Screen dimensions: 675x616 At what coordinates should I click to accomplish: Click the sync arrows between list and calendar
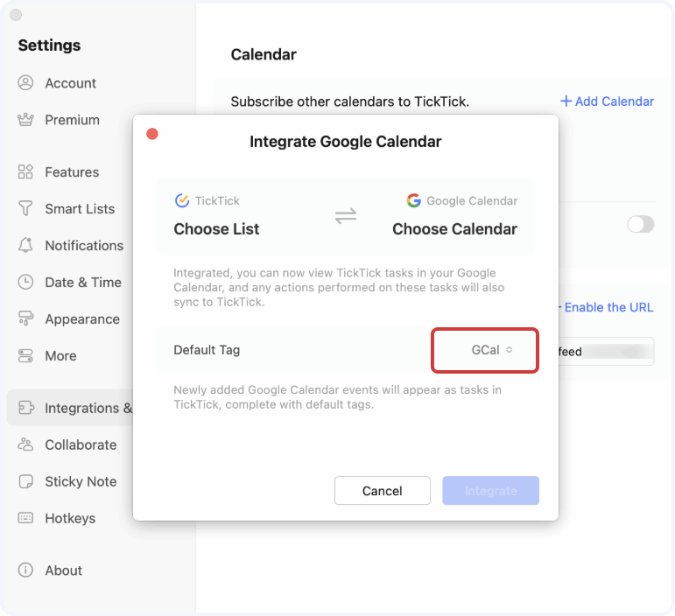point(346,216)
